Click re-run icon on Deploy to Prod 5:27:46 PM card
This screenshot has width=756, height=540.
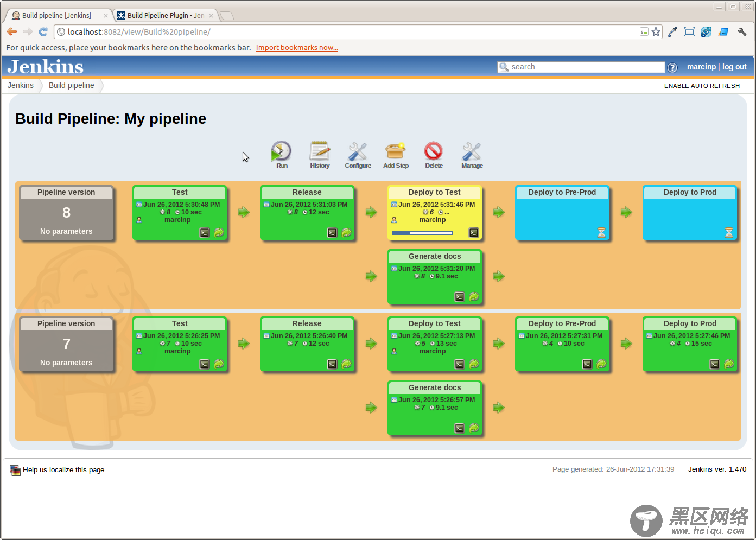[729, 364]
